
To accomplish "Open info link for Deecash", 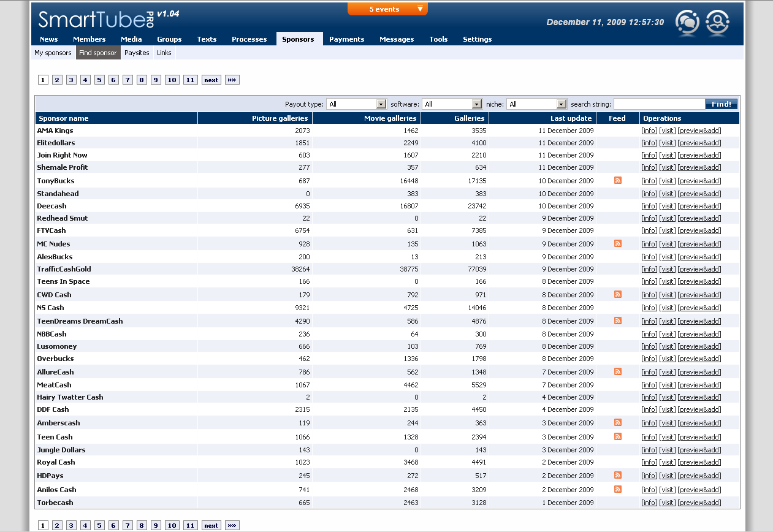I will [x=649, y=206].
